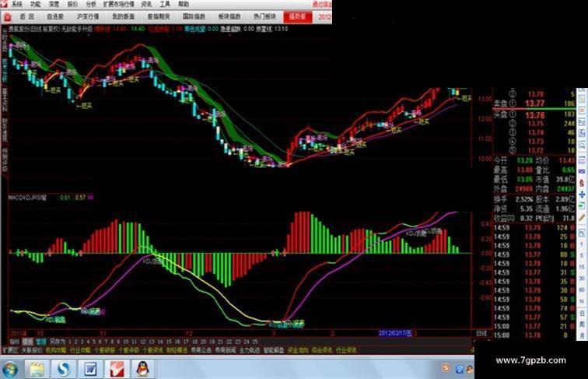The height and width of the screenshot is (379, 588).
Task: Open File Explorer from the taskbar
Action: click(37, 369)
